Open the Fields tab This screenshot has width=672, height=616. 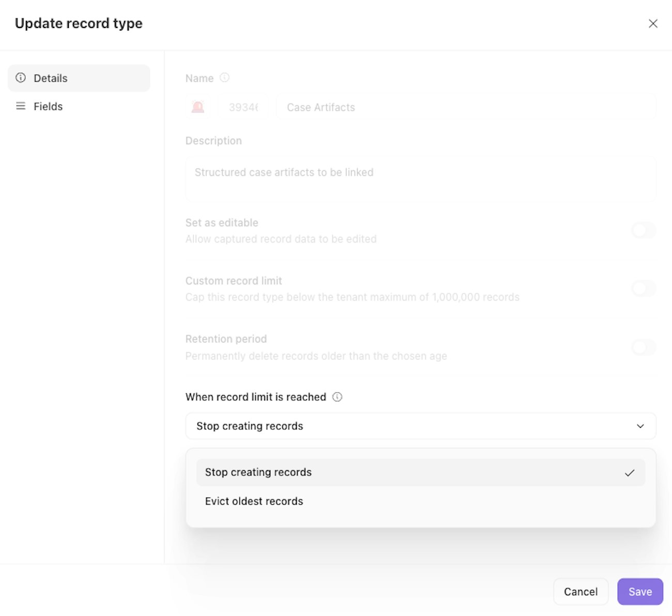[48, 106]
